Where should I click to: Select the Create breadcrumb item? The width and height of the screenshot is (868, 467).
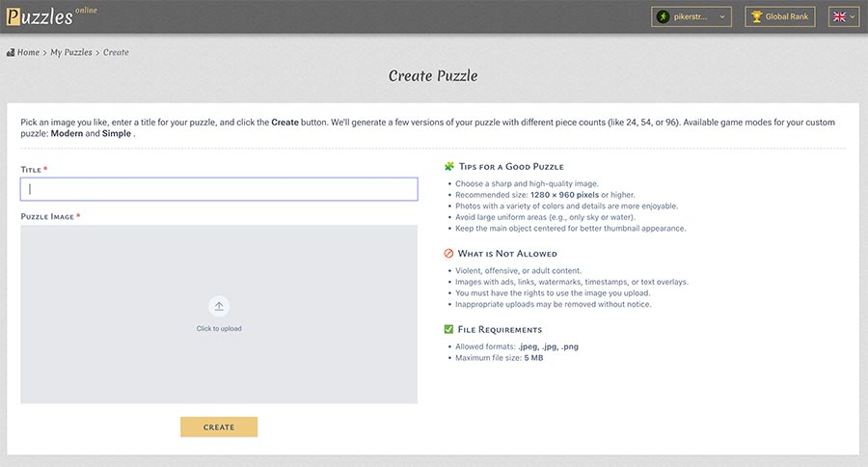(x=116, y=52)
